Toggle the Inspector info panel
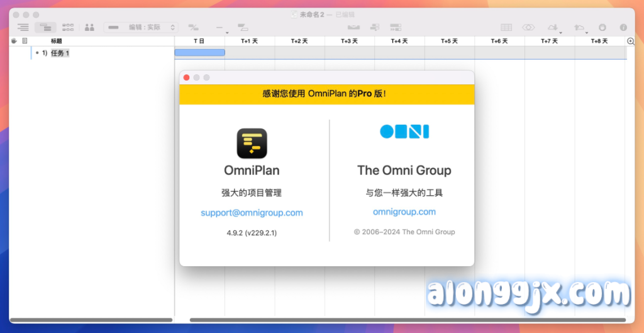 [623, 27]
